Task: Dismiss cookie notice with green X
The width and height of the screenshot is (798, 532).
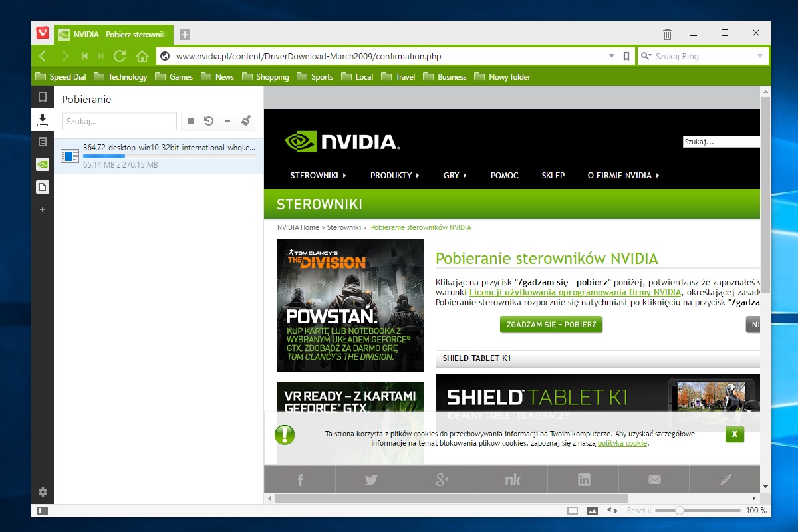Action: (735, 434)
